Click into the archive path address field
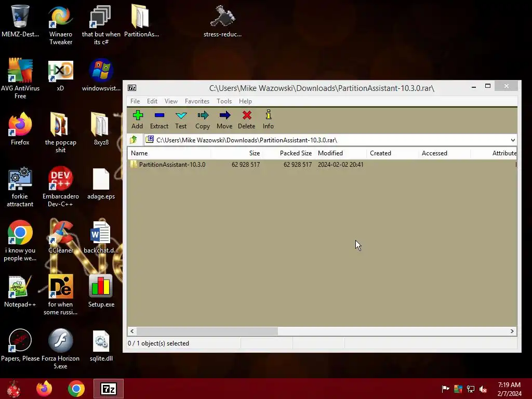 (327, 140)
